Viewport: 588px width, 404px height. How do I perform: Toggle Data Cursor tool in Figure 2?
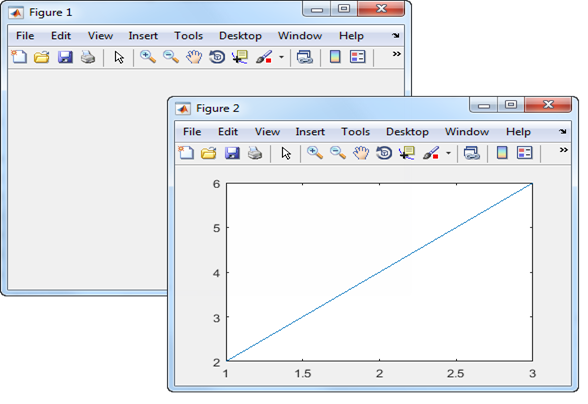(x=407, y=153)
